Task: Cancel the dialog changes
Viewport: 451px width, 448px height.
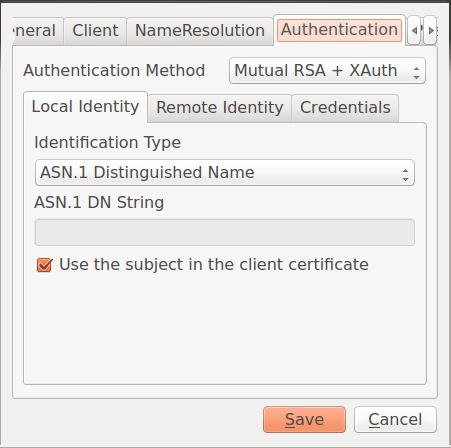Action: (x=395, y=419)
